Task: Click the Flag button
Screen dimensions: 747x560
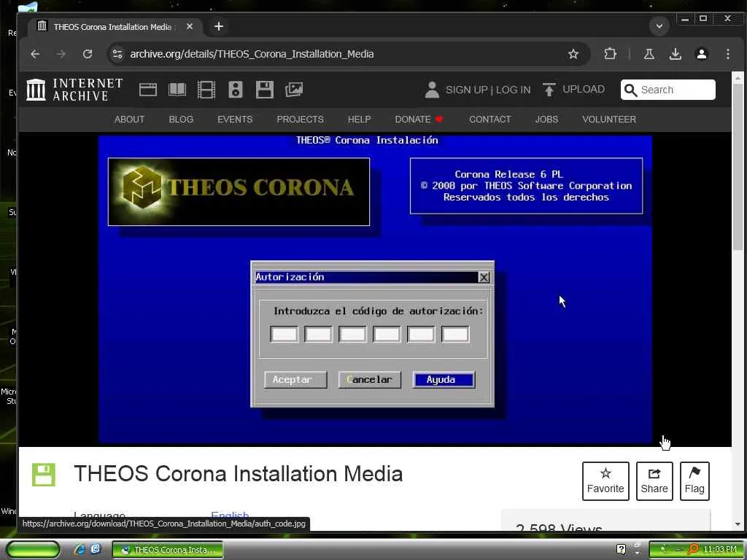Action: pyautogui.click(x=694, y=481)
